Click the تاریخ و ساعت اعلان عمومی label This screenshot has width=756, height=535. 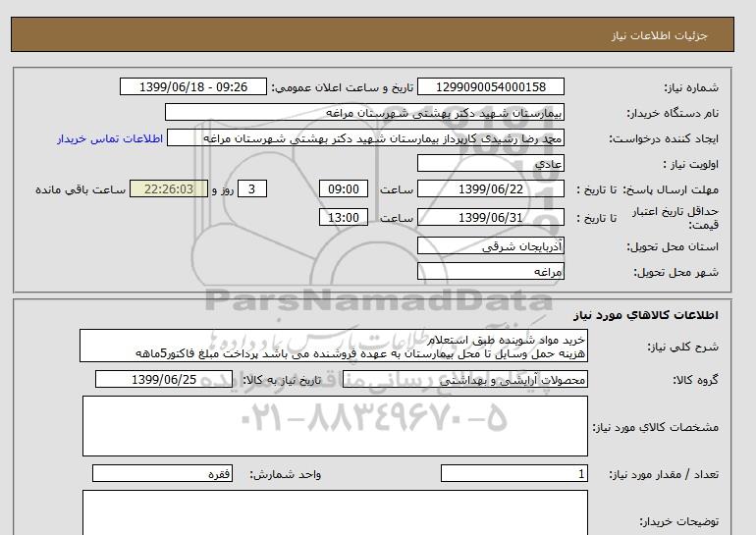tap(343, 87)
